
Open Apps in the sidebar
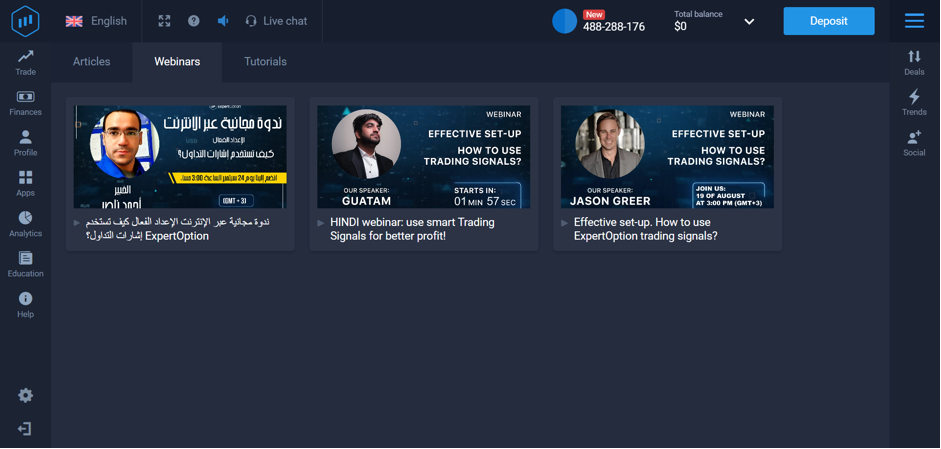(x=25, y=184)
